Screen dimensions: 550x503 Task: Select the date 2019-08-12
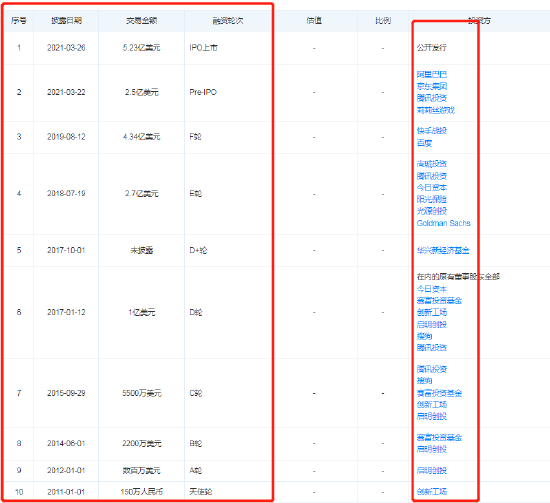point(66,137)
